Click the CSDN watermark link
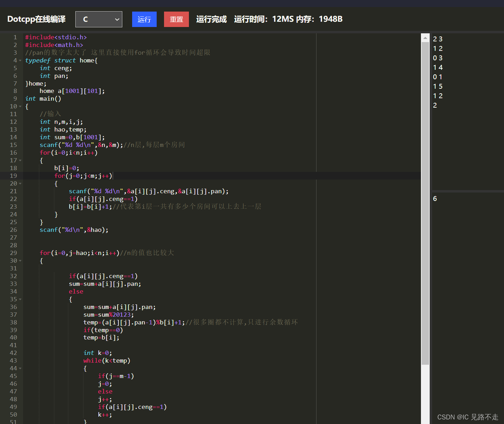Image resolution: width=504 pixels, height=424 pixels. pyautogui.click(x=467, y=417)
